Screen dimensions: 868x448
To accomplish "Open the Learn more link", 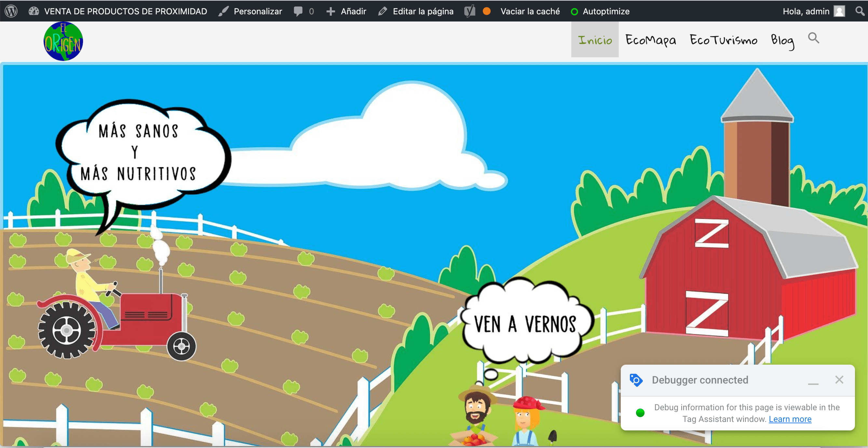I will point(790,419).
